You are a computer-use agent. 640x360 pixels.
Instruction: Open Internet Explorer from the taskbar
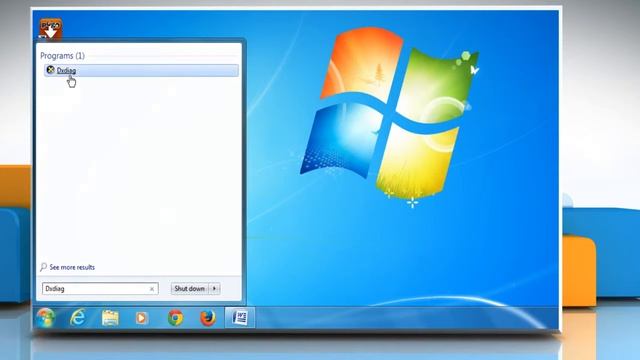click(x=77, y=318)
